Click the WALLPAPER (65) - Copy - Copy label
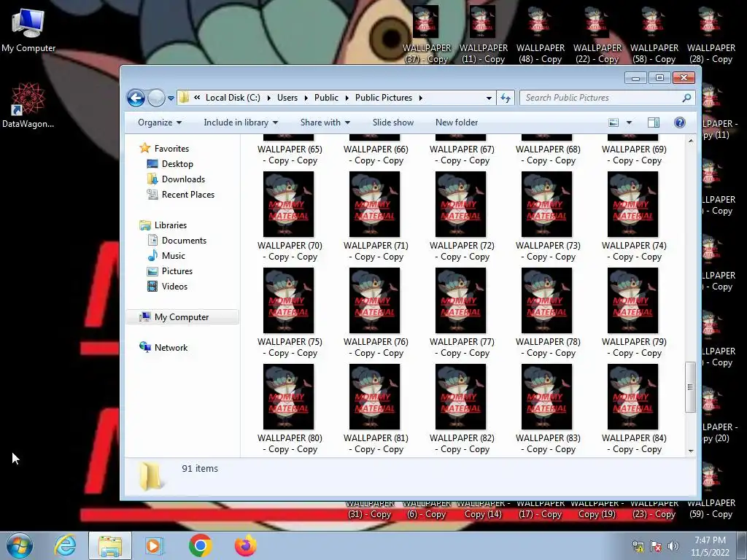This screenshot has width=747, height=560. (290, 155)
